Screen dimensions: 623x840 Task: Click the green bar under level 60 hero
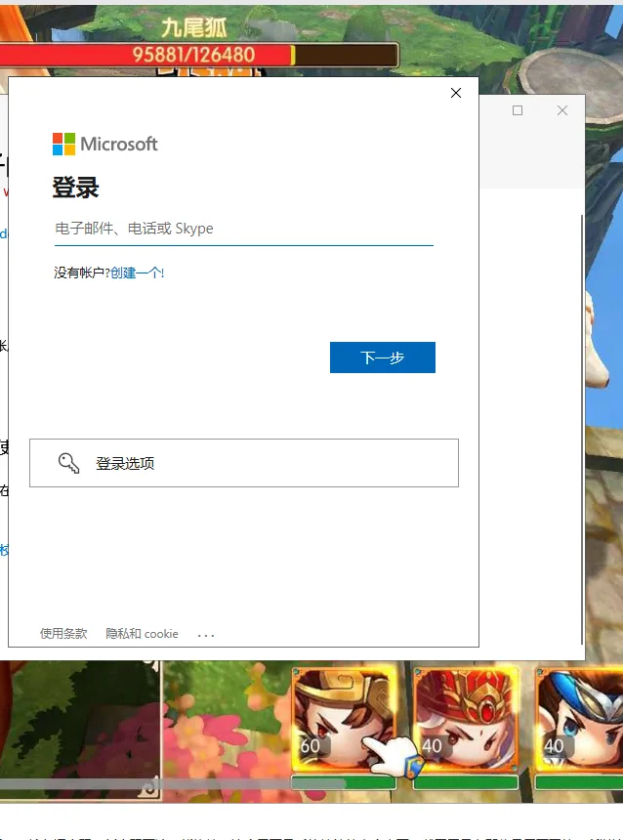click(x=344, y=782)
